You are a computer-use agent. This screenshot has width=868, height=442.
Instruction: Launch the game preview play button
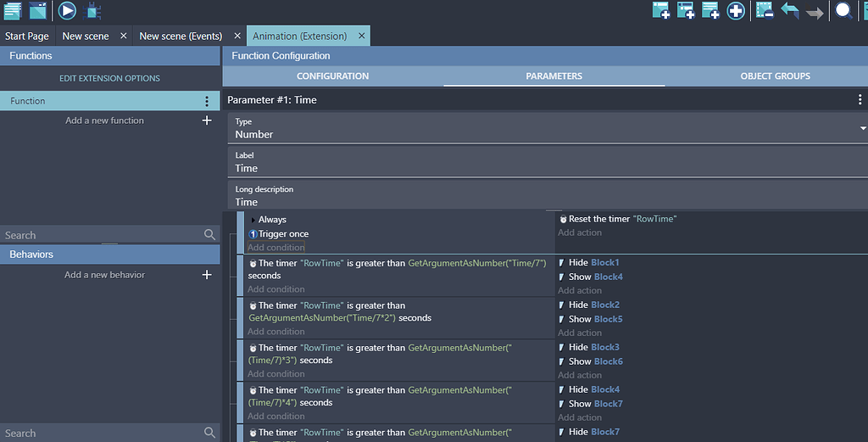[x=67, y=10]
